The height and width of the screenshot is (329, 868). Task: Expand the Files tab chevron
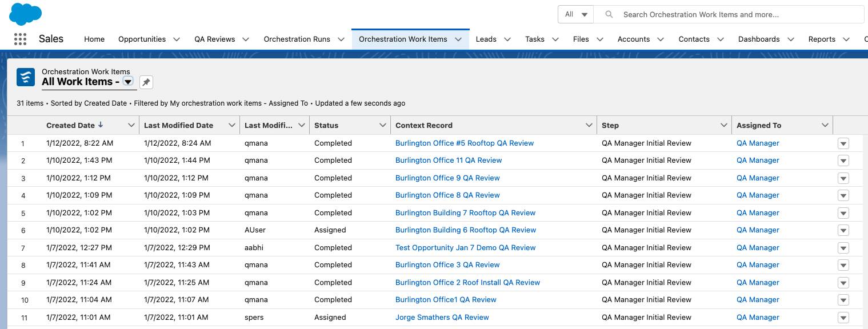pyautogui.click(x=600, y=39)
